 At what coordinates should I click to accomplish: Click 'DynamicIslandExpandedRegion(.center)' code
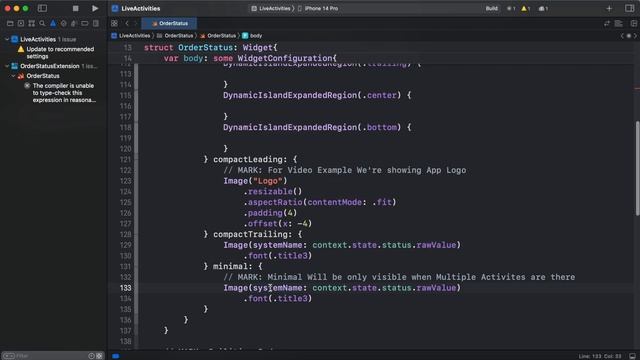[312, 96]
